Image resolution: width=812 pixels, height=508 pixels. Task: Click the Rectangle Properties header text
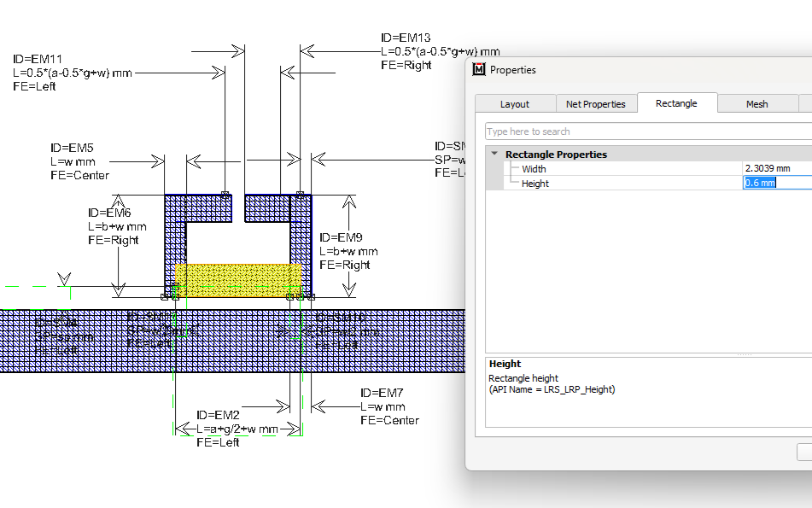click(x=556, y=155)
